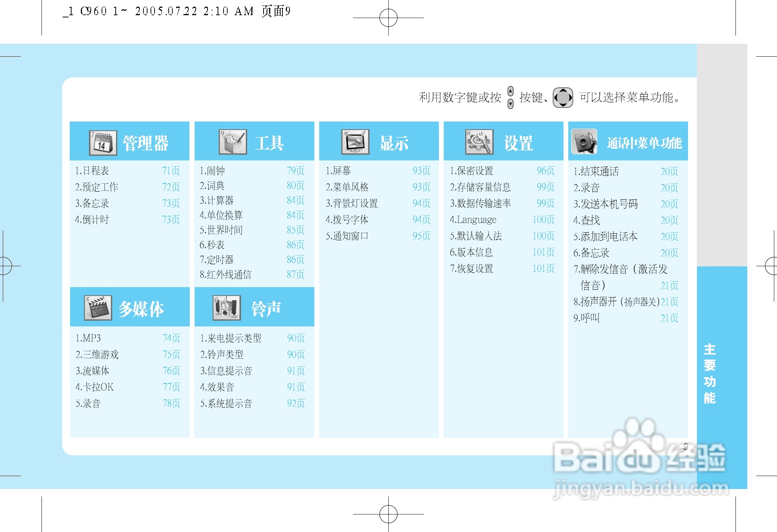Screen dimensions: 777x532
Task: Open the 来电提示类型 selection
Action: [x=231, y=338]
